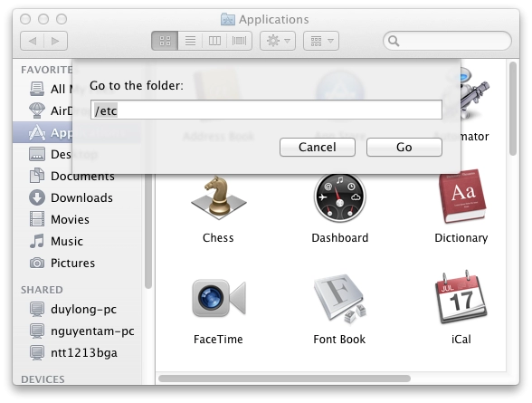The width and height of the screenshot is (532, 403).
Task: Open Desktop in the sidebar
Action: tap(76, 154)
